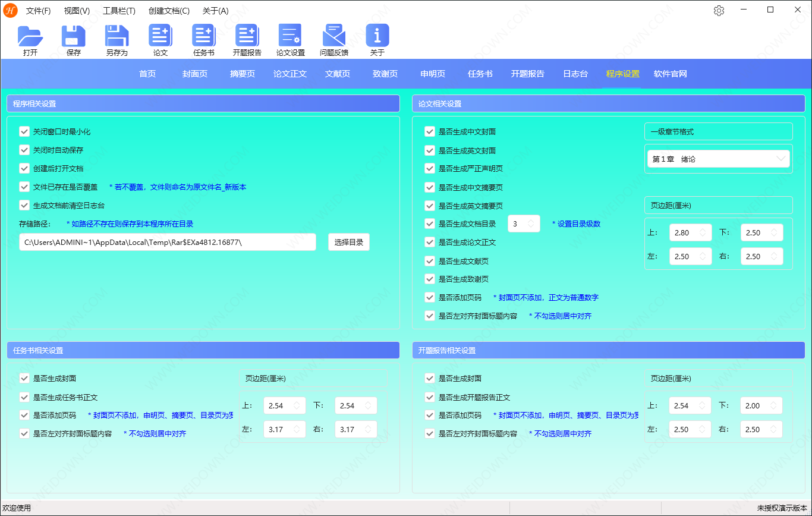Image resolution: width=812 pixels, height=516 pixels.
Task: Click opening report top margin stepper 2.54
Action: (x=690, y=405)
